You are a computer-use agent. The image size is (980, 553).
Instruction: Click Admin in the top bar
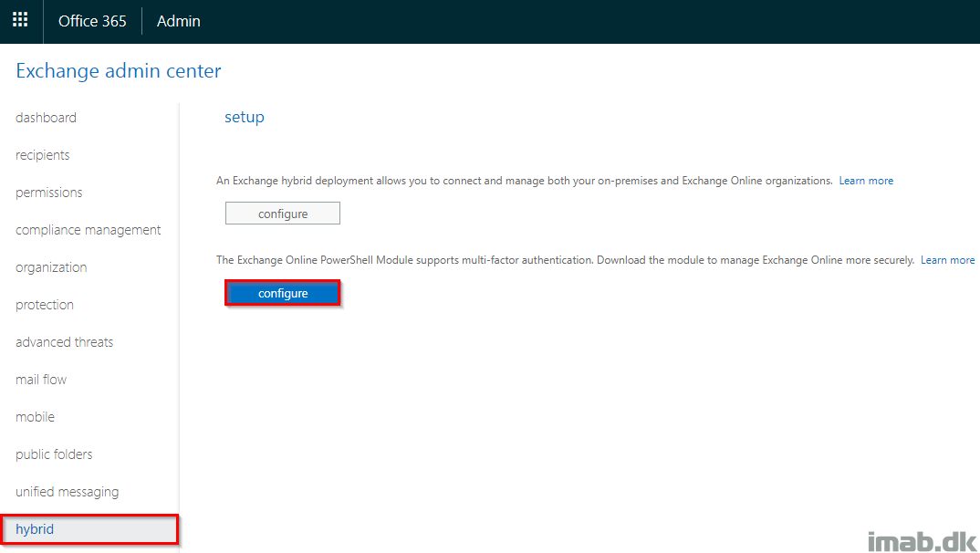[178, 21]
